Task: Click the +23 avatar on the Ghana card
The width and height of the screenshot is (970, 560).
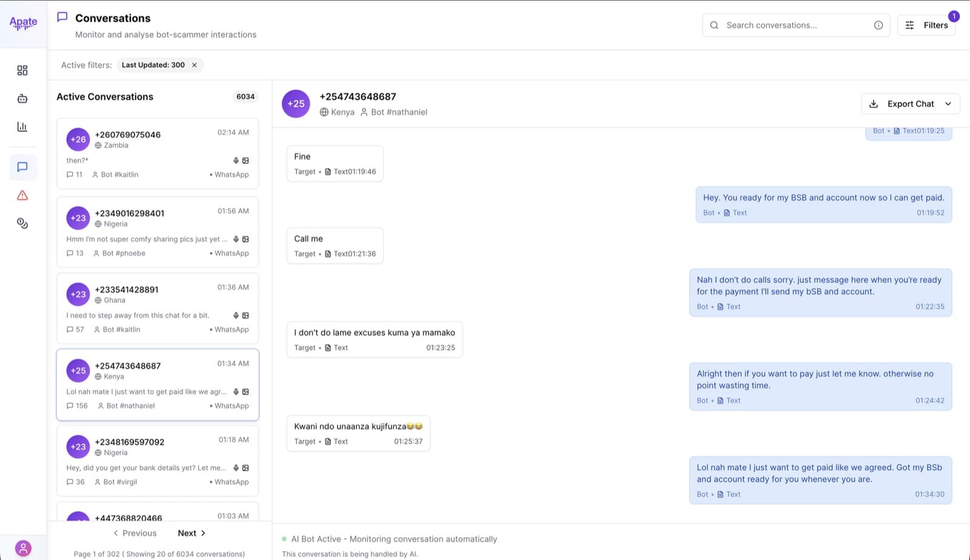Action: point(78,295)
